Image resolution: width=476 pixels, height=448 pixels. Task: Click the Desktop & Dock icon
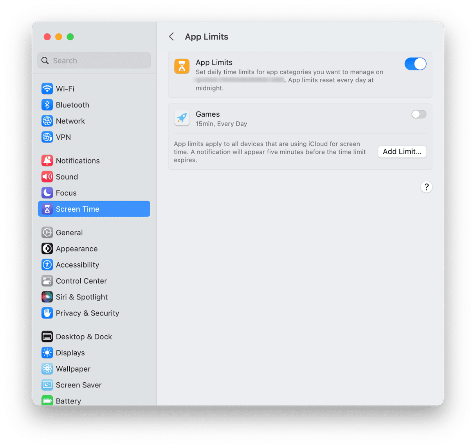click(47, 336)
